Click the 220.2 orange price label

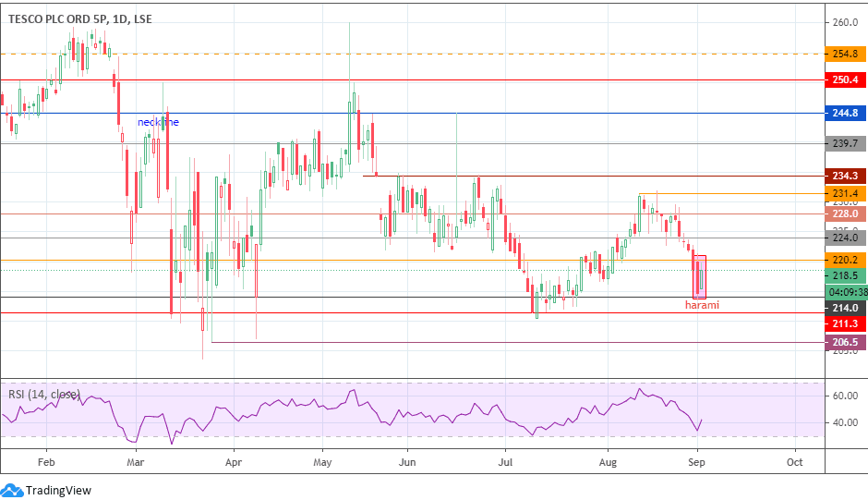tap(845, 260)
